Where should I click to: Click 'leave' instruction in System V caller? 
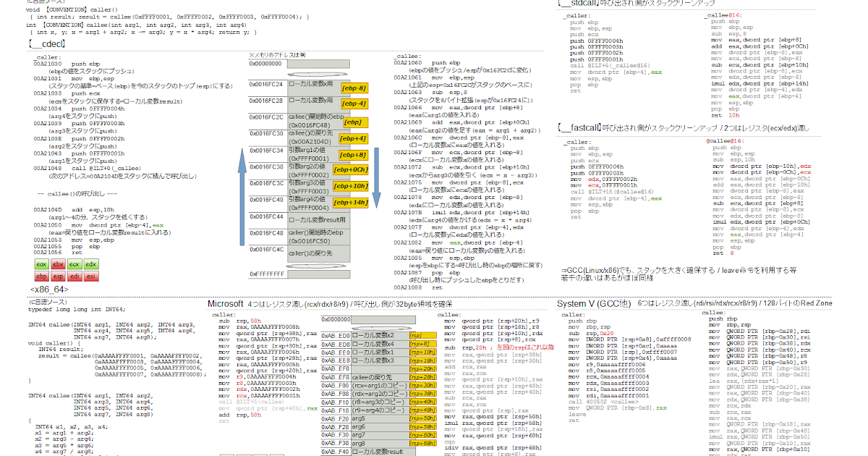[576, 413]
